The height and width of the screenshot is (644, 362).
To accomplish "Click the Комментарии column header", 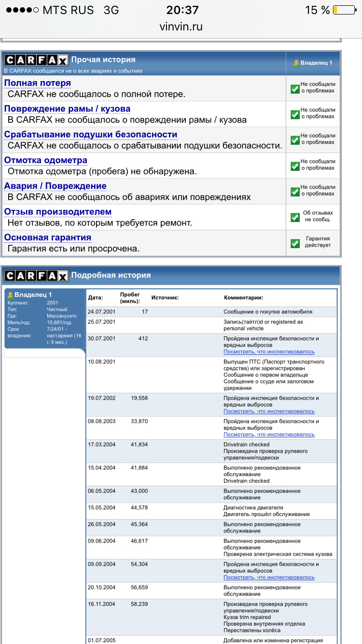I will point(244,298).
